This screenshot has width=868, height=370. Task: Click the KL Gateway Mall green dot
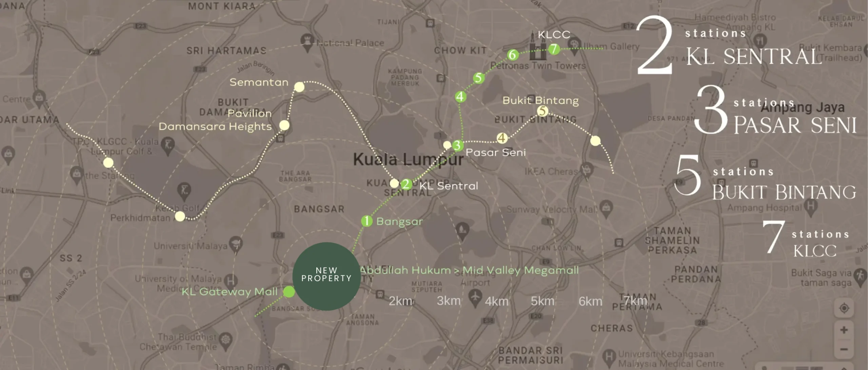click(x=289, y=292)
